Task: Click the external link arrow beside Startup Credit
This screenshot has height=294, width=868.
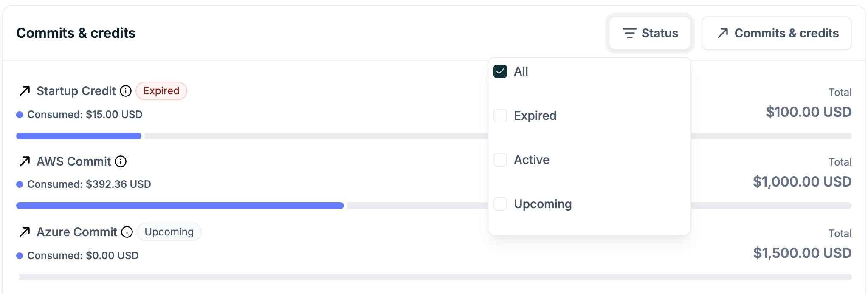Action: (24, 91)
